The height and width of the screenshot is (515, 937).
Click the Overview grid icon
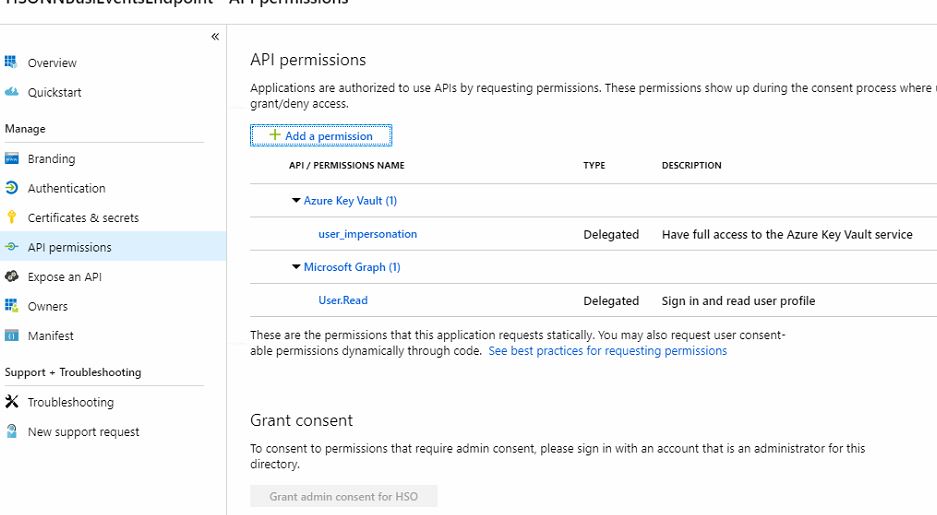12,62
